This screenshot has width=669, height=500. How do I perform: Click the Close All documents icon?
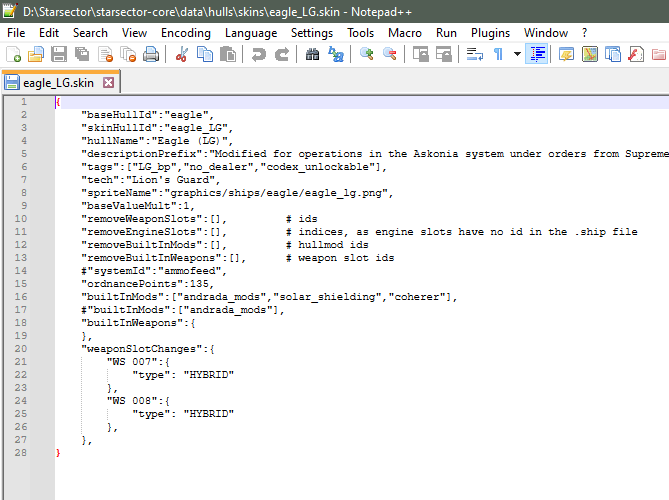click(x=128, y=55)
